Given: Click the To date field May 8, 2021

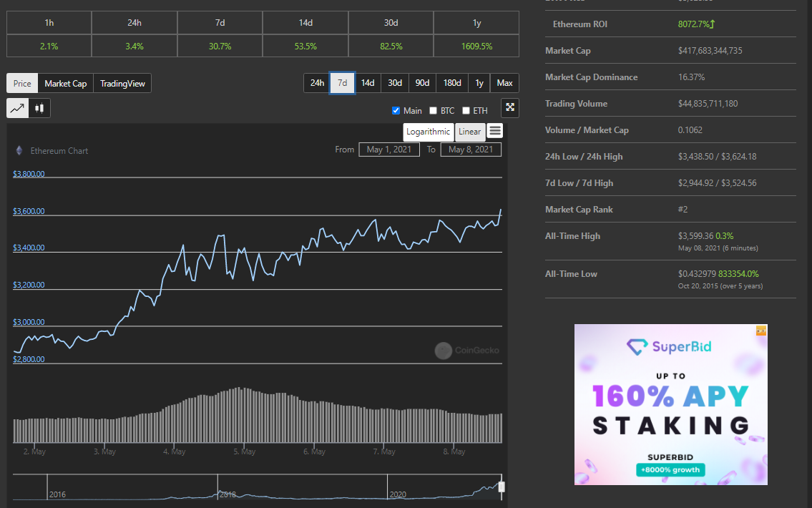Looking at the screenshot, I should click(471, 150).
